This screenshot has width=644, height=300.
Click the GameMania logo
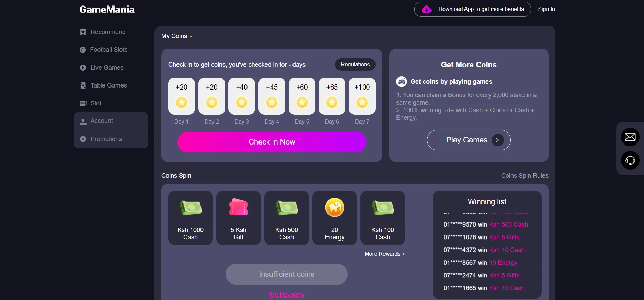pyautogui.click(x=107, y=10)
